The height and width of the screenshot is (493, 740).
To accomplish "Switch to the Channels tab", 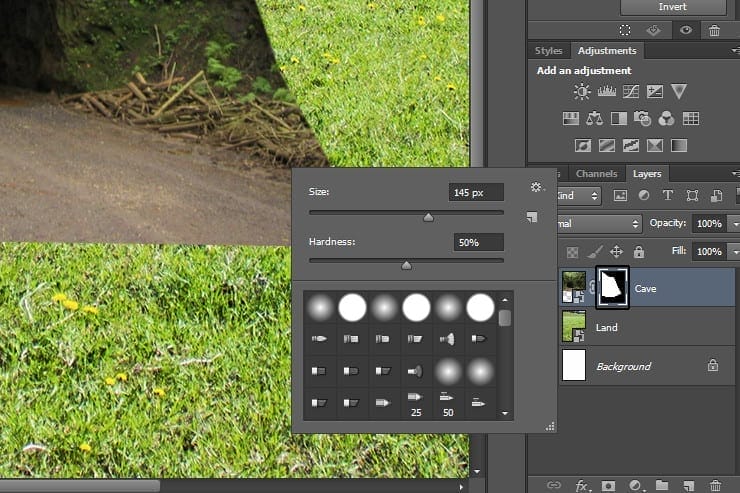I will [x=596, y=174].
